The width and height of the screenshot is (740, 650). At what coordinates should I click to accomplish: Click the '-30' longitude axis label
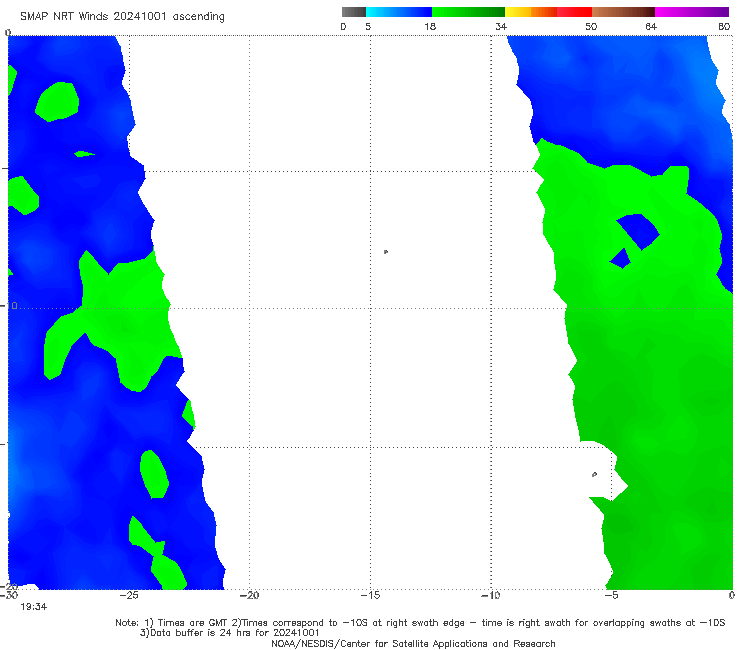click(9, 595)
